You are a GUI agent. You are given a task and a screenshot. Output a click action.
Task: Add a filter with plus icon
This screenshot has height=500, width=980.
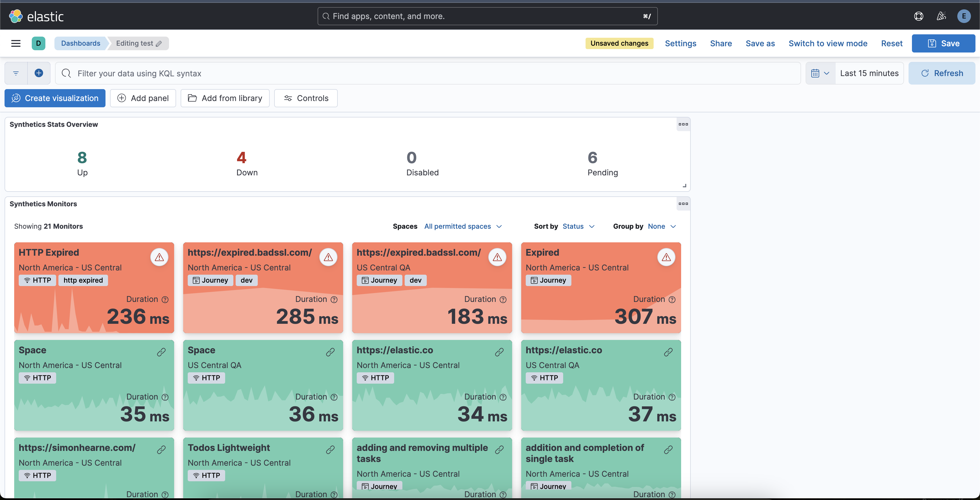coord(39,73)
